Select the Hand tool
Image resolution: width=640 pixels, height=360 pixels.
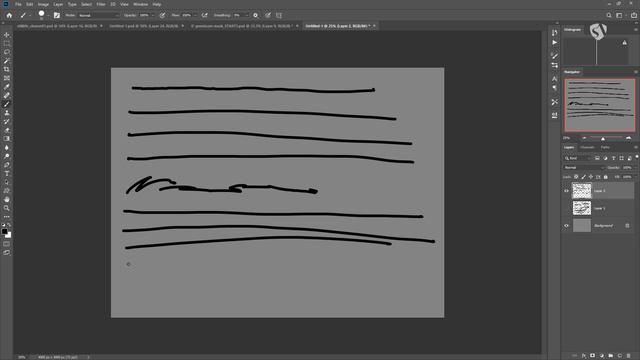coord(7,199)
